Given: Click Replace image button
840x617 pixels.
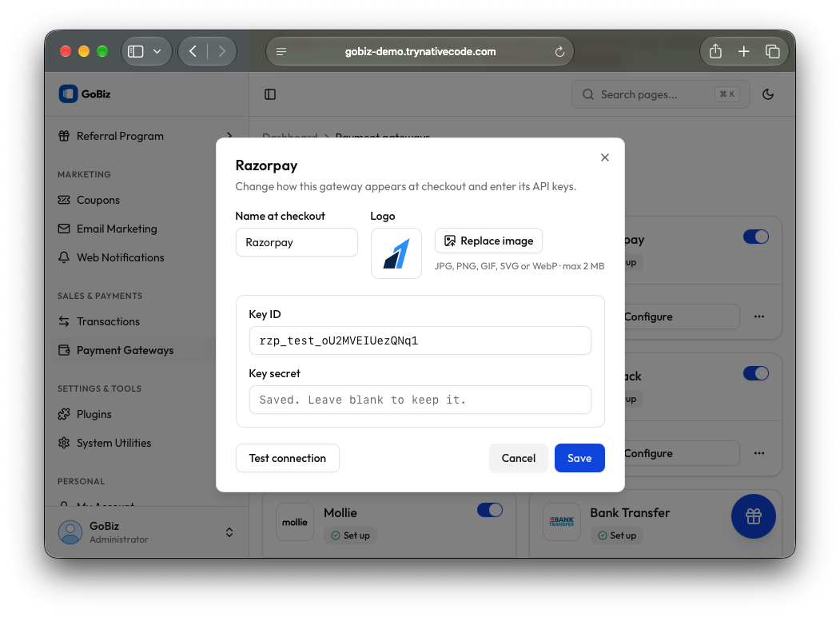Looking at the screenshot, I should (x=488, y=241).
